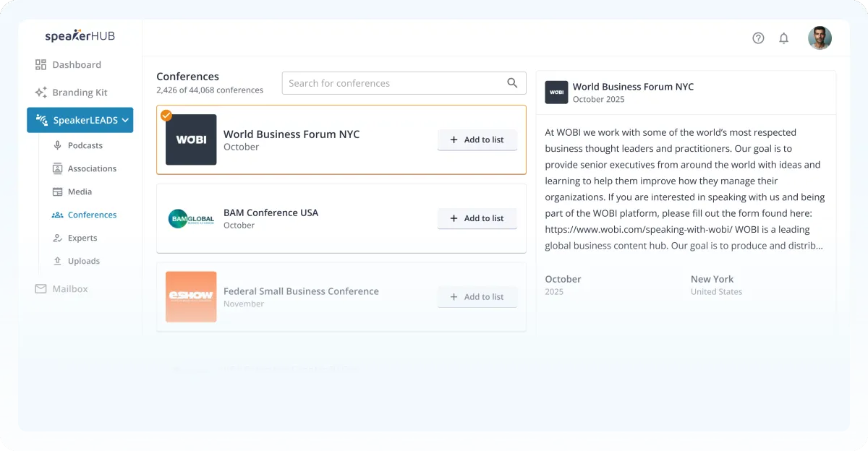Open the WOBI conference thumbnail
This screenshot has width=868, height=451.
[191, 139]
